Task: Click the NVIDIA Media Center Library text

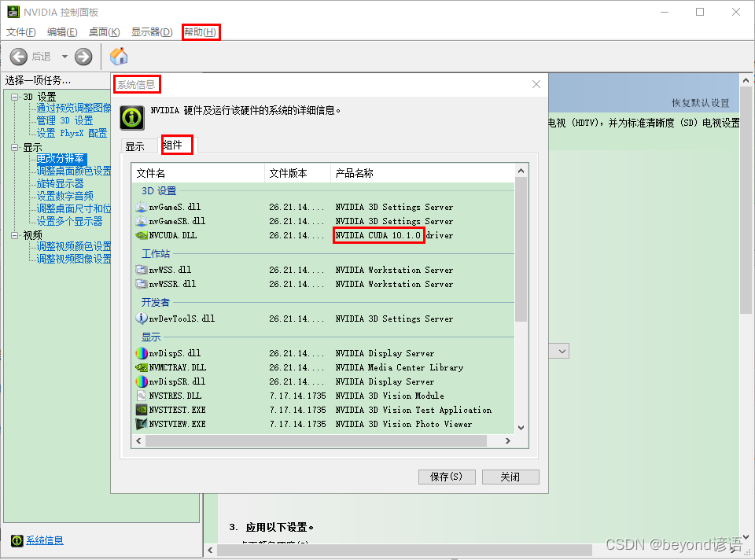Action: tap(400, 367)
